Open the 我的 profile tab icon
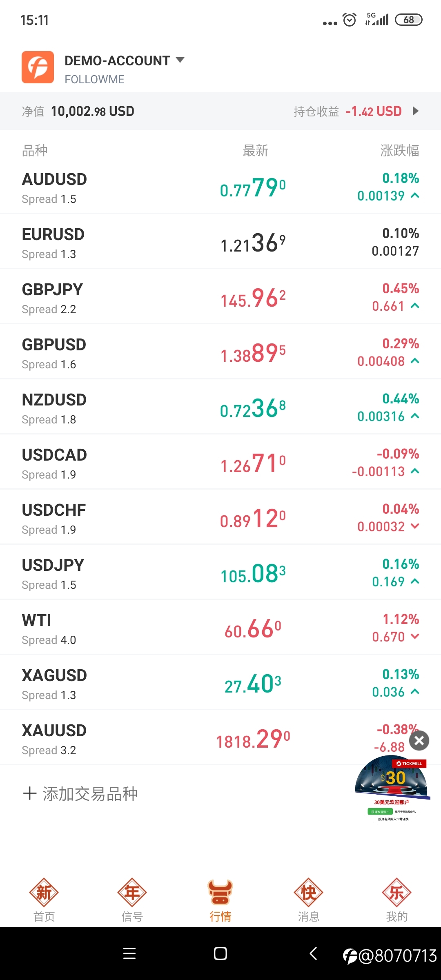Screen dimensions: 441x980 [x=396, y=893]
